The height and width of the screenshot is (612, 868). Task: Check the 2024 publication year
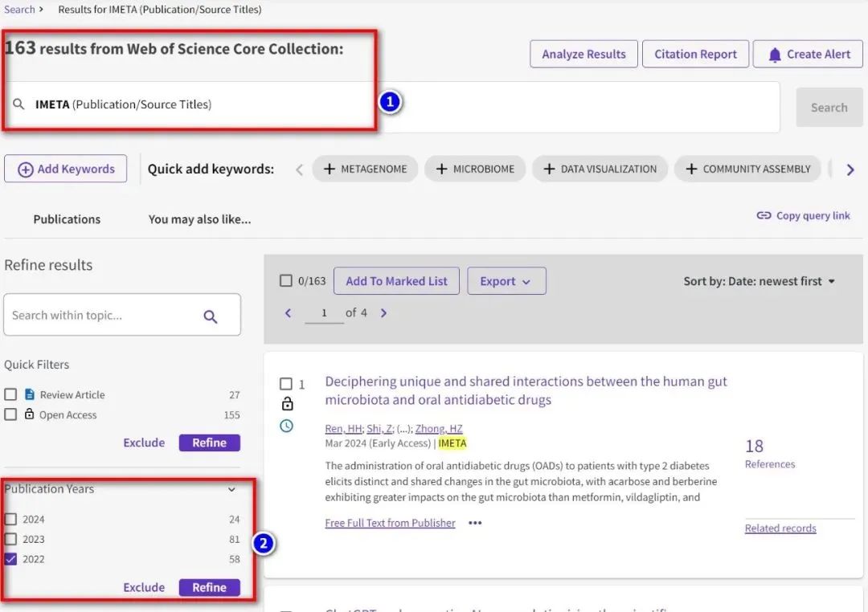click(10, 519)
